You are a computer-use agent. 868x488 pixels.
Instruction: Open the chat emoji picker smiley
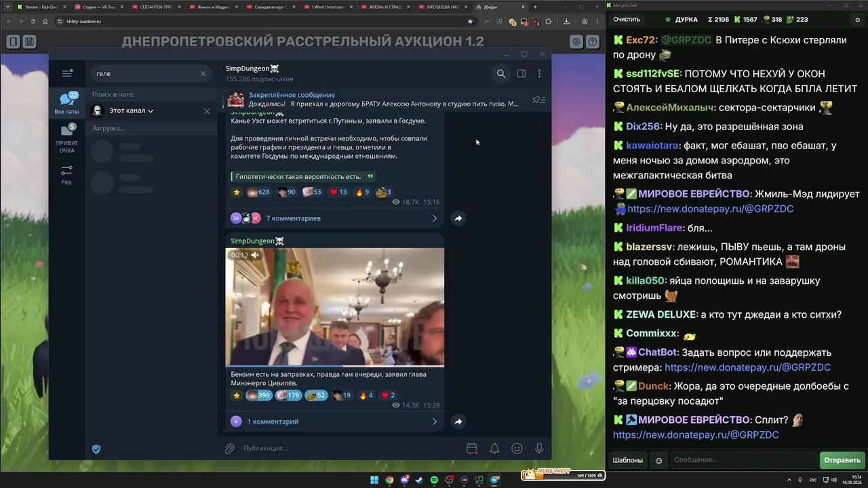click(658, 461)
